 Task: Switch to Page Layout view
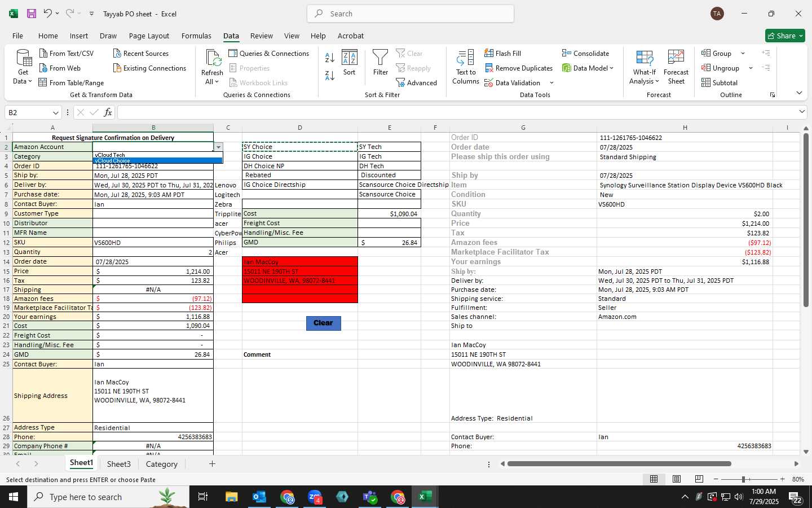tap(677, 479)
